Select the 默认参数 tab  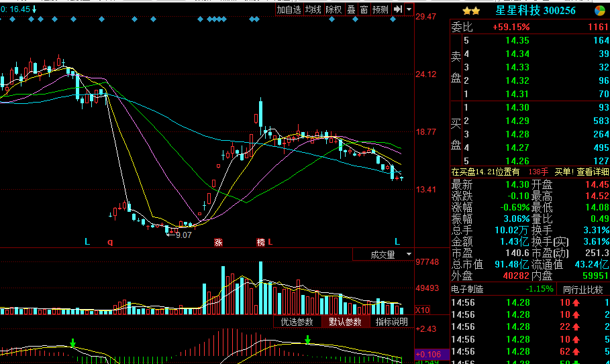[x=345, y=322]
